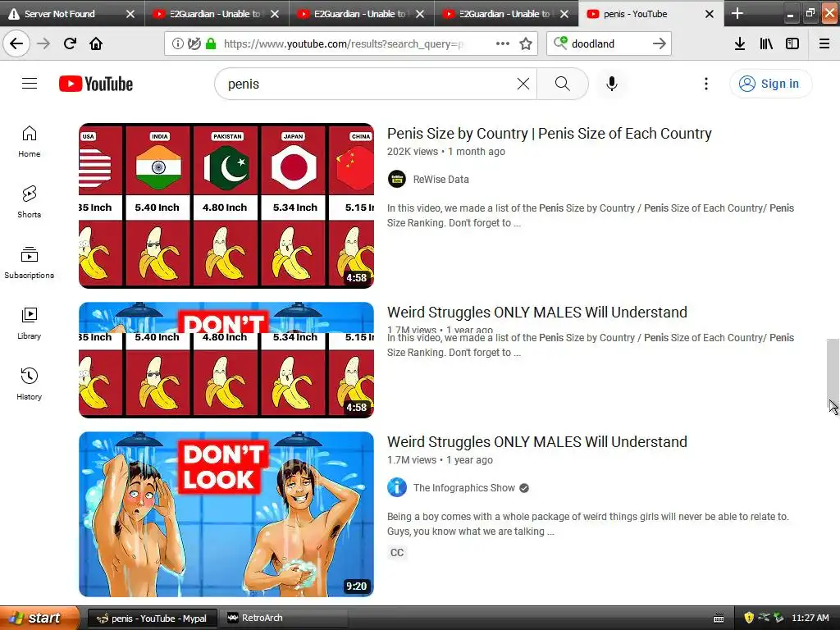Open the ReWise Data channel link
Viewport: 840px width, 630px height.
(x=441, y=180)
